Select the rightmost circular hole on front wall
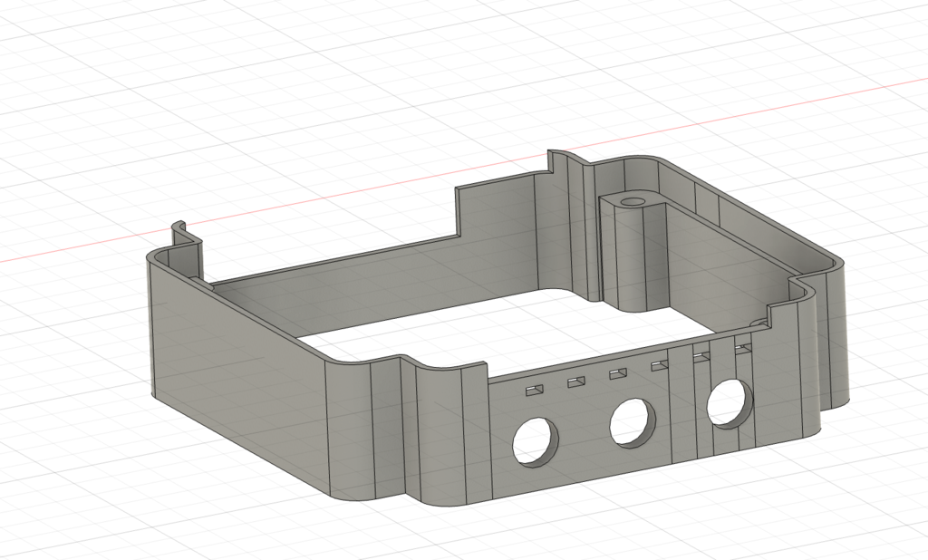 (730, 403)
